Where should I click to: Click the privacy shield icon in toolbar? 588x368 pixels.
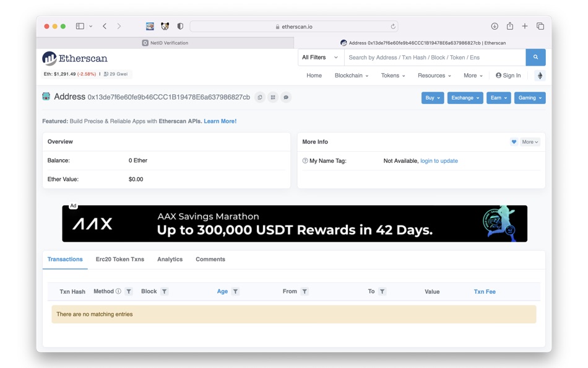(180, 26)
